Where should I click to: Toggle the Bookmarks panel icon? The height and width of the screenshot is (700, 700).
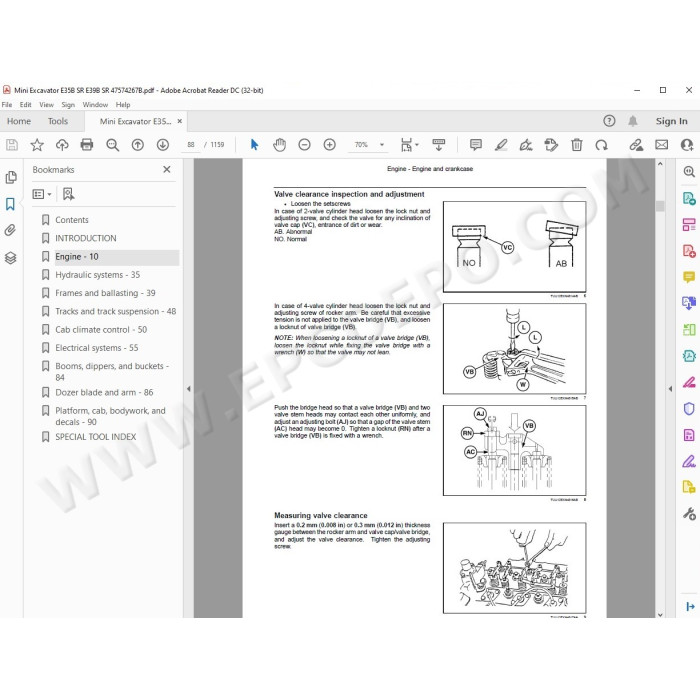click(x=10, y=204)
